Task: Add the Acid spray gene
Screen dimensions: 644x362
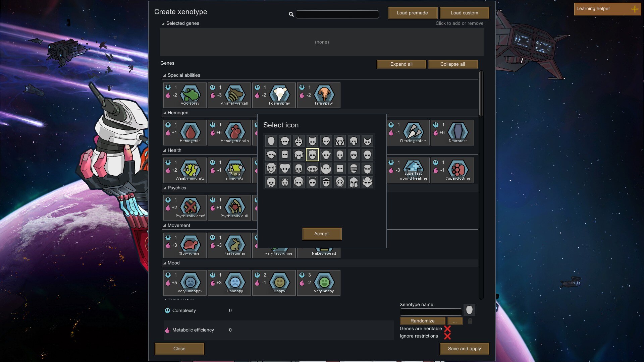Action: pyautogui.click(x=185, y=95)
